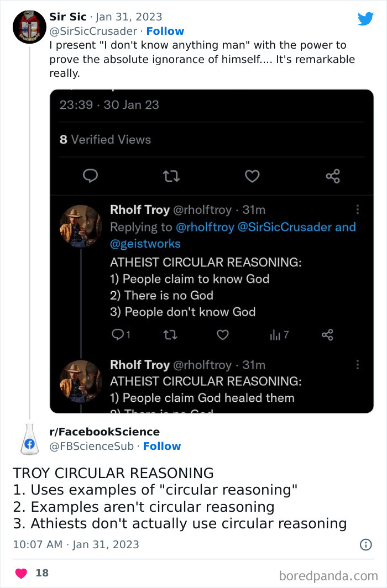Click the retweet icon under Verified Views
Viewport: 387px width, 588px height.
point(171,176)
